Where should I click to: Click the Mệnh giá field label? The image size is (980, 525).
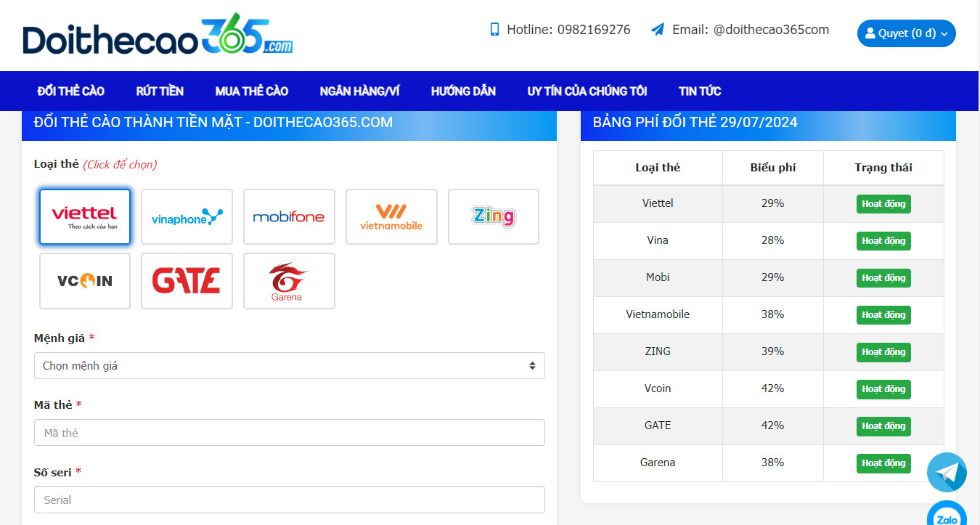point(60,338)
